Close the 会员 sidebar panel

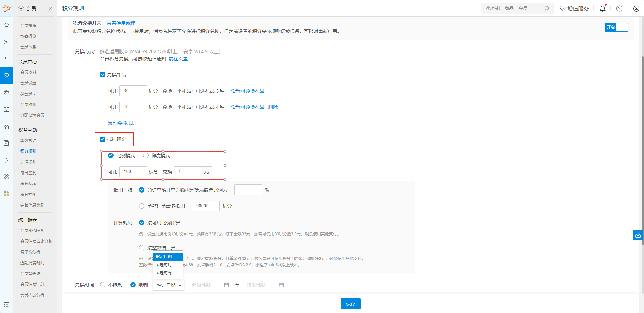[x=50, y=9]
